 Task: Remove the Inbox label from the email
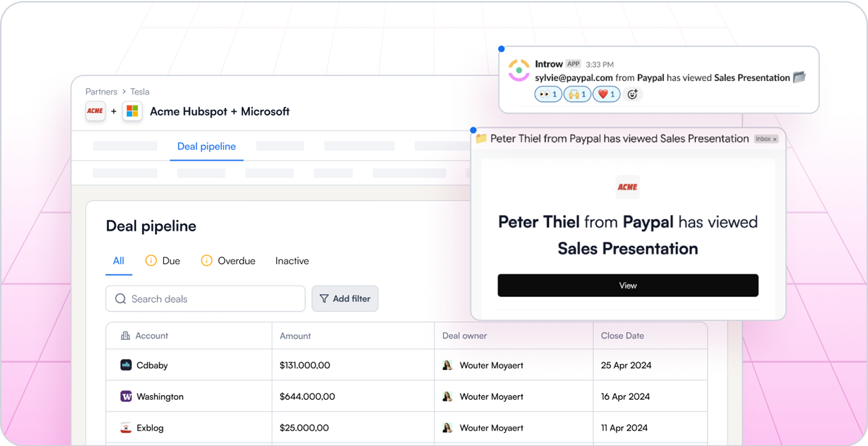point(775,139)
